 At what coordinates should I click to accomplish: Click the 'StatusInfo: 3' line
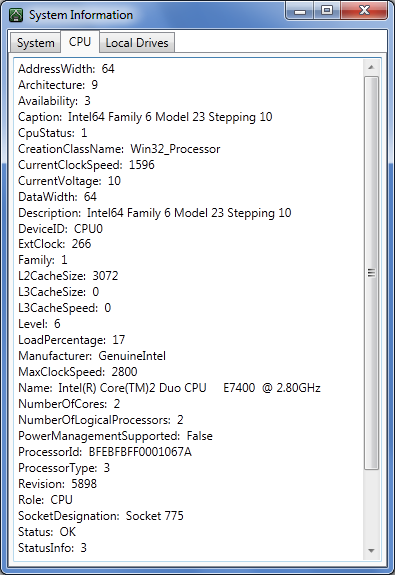[x=52, y=548]
